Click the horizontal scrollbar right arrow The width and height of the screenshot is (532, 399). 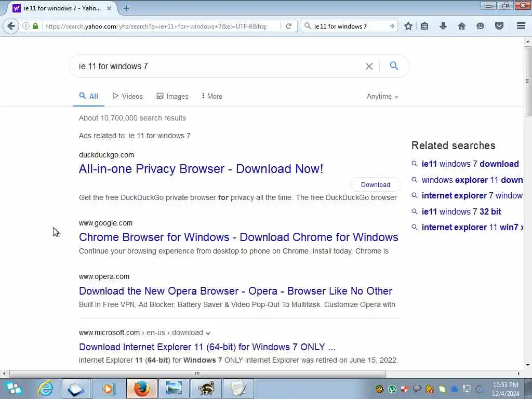point(518,374)
